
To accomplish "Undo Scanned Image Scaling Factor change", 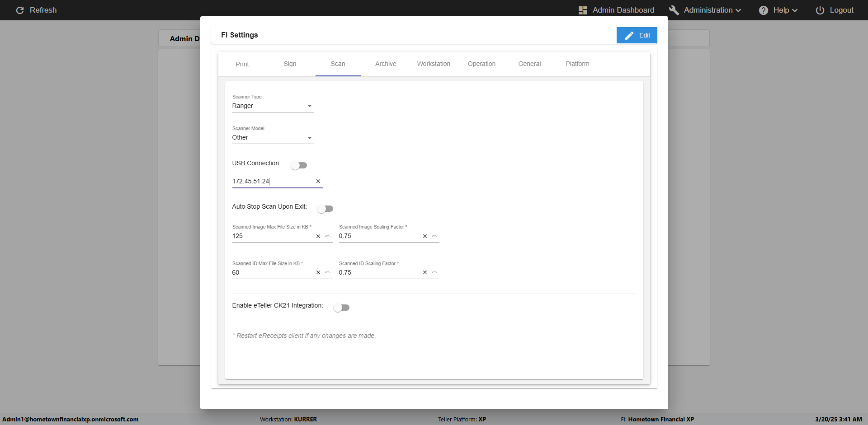I will pos(434,236).
